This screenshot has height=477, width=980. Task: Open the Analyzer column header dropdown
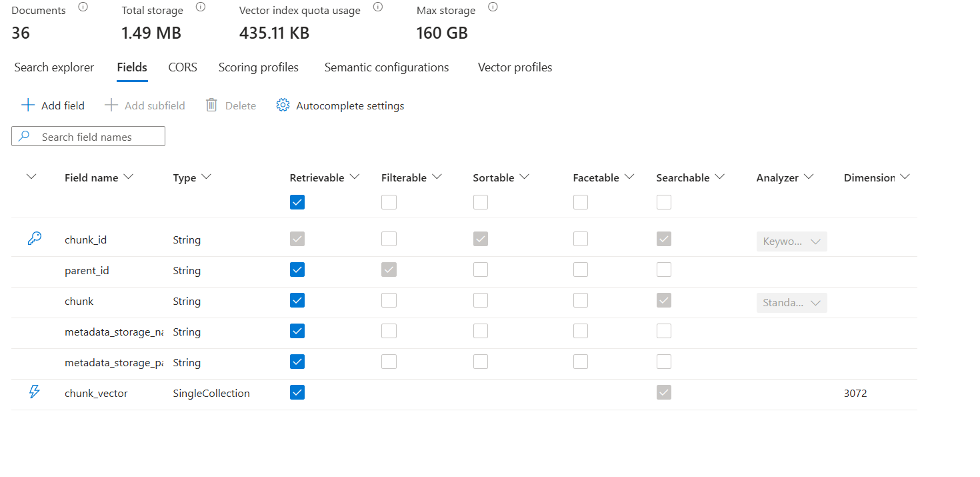(x=809, y=177)
